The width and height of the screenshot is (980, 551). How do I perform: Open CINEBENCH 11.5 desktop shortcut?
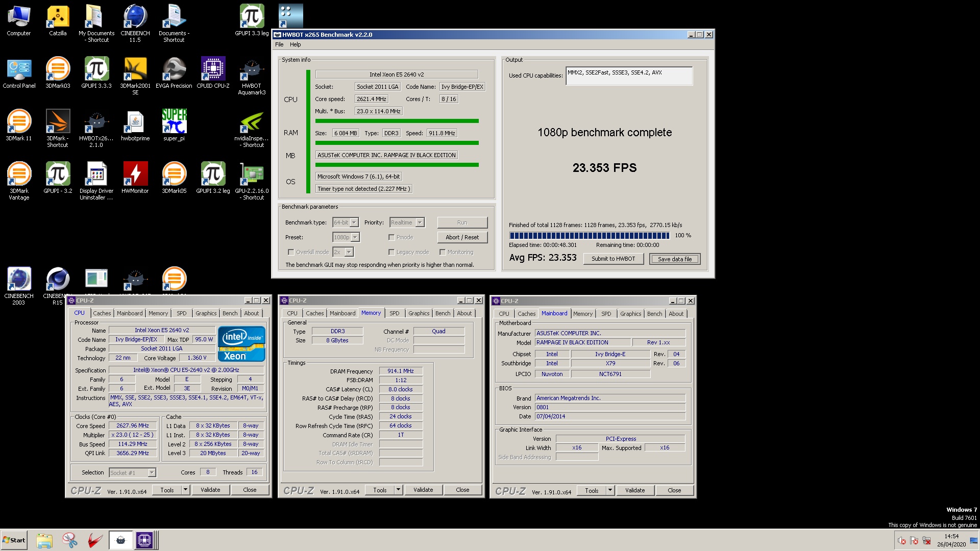[135, 23]
